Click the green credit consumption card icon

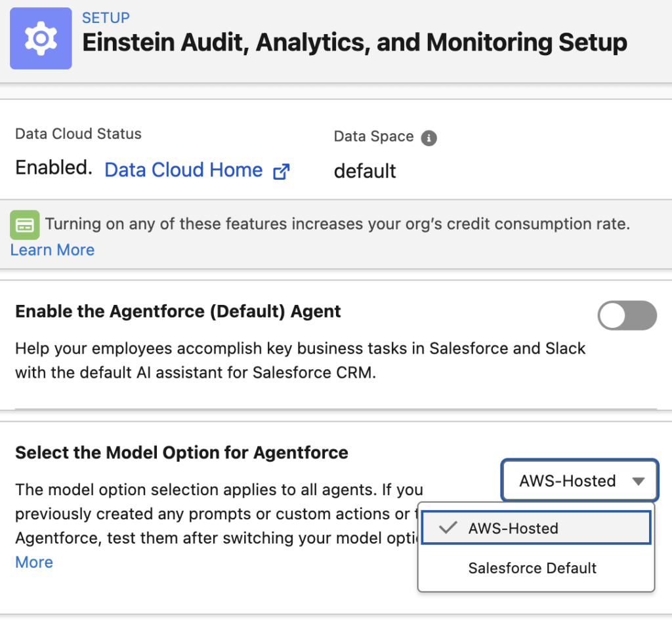(25, 225)
